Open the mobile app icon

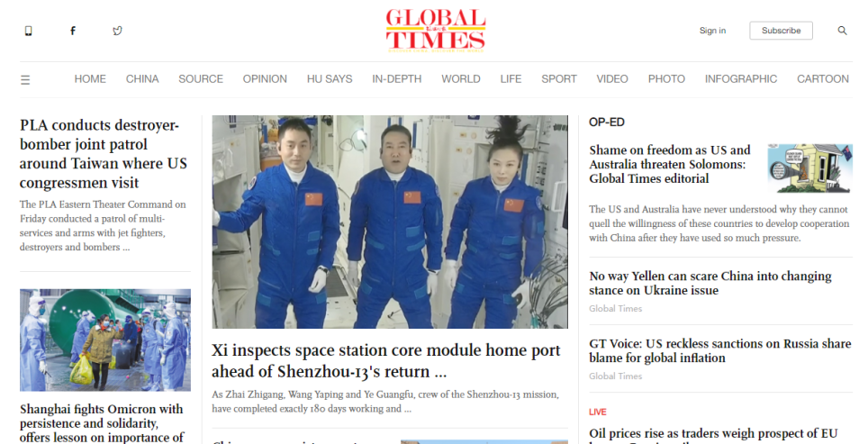point(28,31)
